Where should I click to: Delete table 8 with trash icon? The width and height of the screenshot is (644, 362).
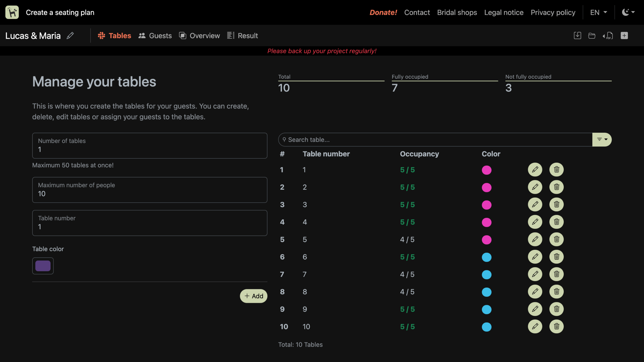click(x=556, y=292)
